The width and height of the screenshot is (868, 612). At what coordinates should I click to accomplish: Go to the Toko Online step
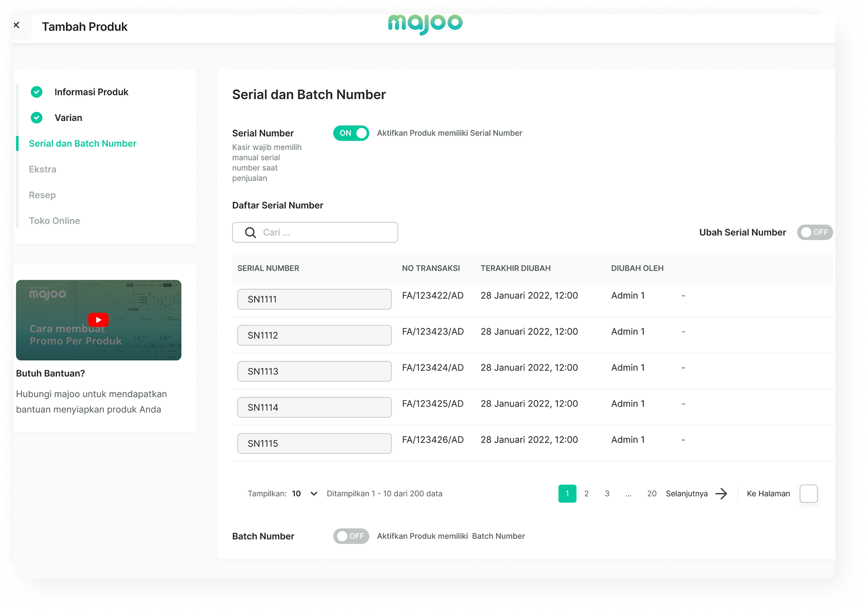click(x=55, y=221)
